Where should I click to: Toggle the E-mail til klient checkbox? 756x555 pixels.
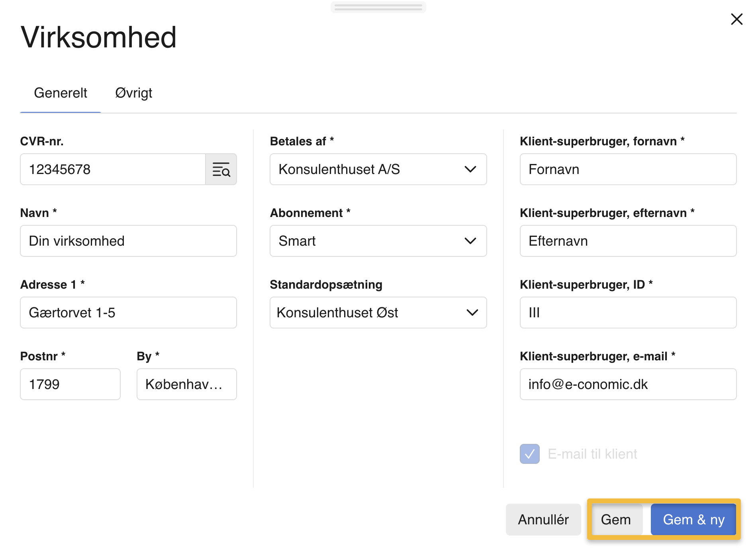(529, 453)
